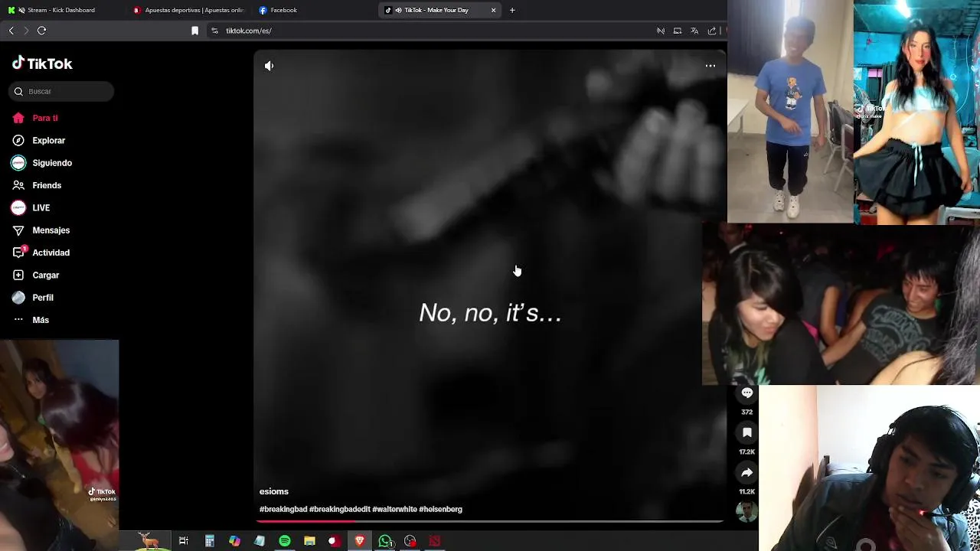Seek along the video progress bar
Viewport: 980px width, 551px height.
490,522
